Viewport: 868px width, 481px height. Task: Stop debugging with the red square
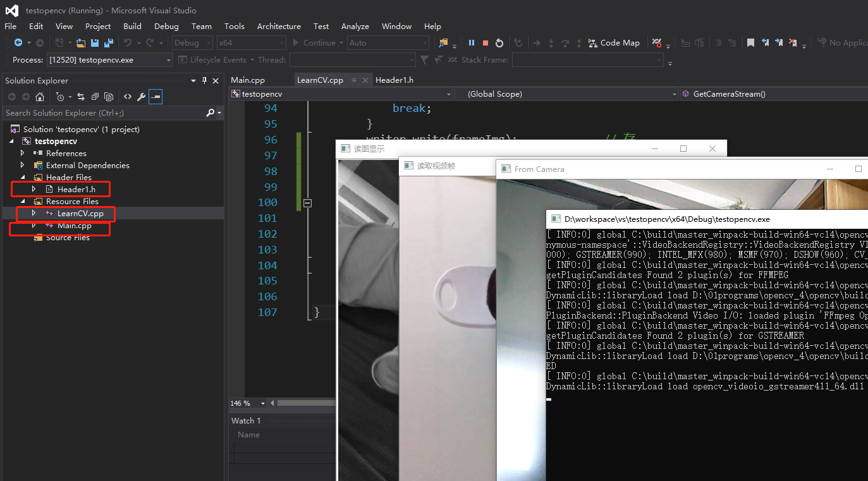point(486,43)
